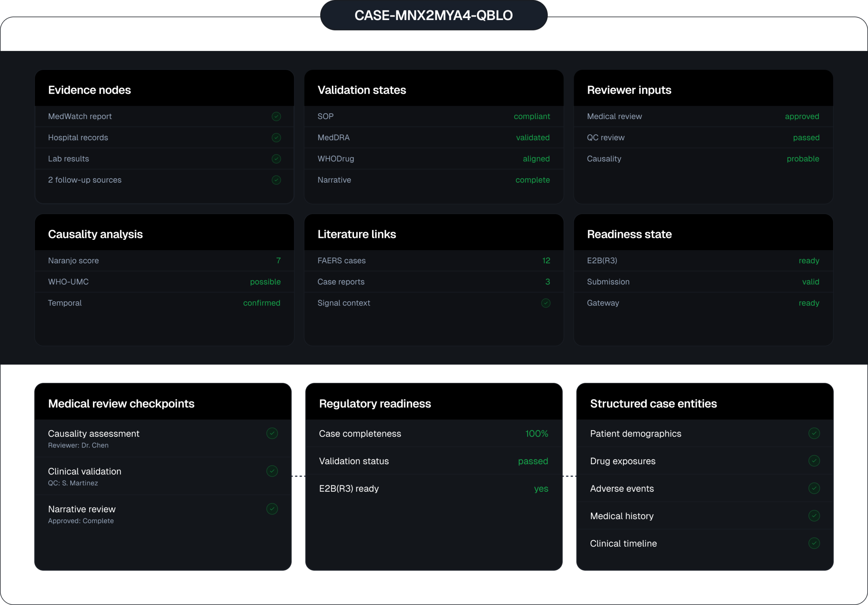Click the Temporal 'confirmed' value

point(262,303)
